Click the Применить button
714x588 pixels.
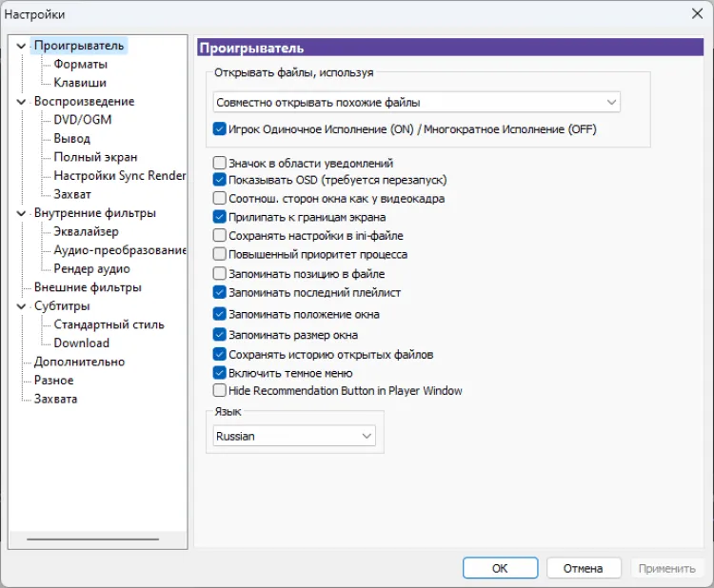pos(667,568)
